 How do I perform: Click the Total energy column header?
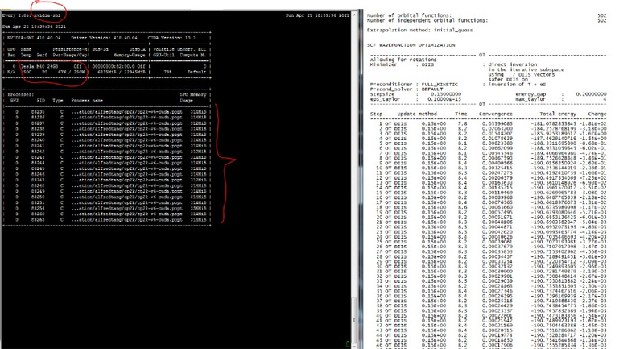point(558,114)
